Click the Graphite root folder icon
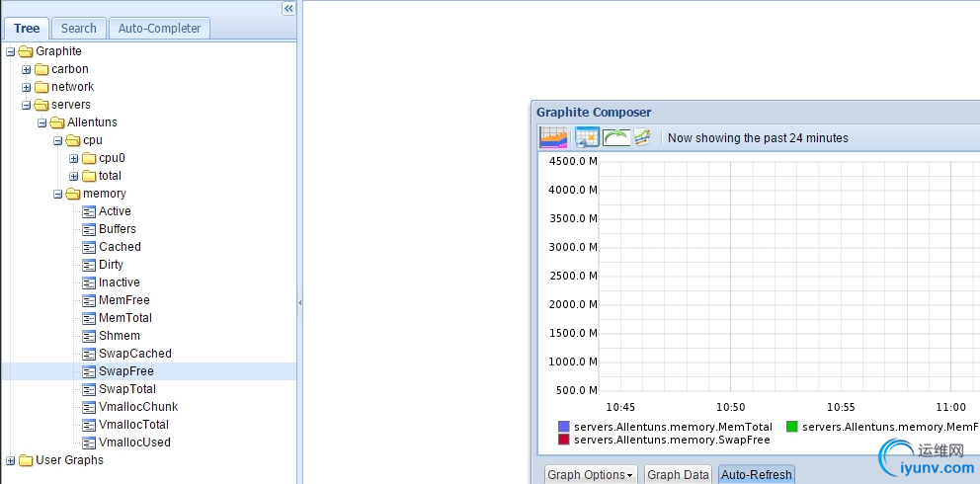 [x=26, y=51]
